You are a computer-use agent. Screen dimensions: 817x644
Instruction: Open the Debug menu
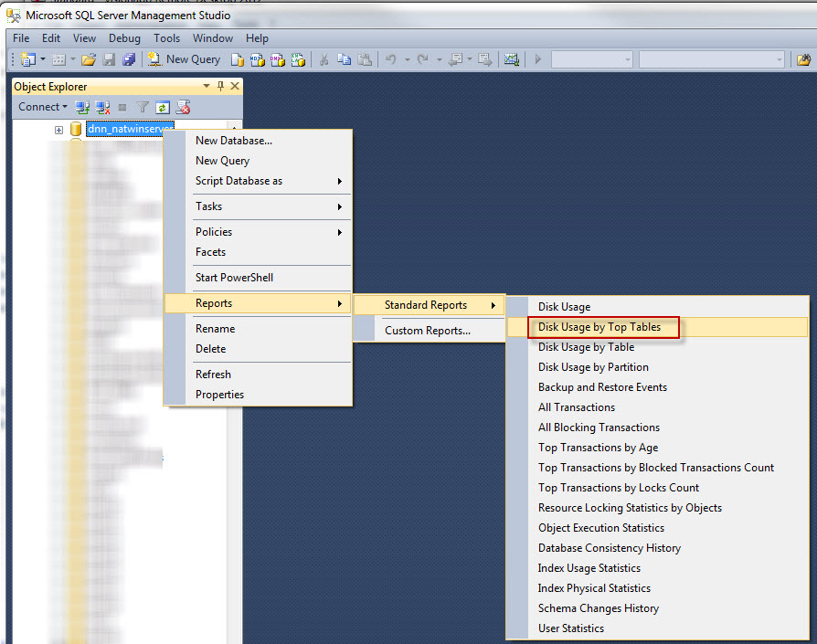pos(124,38)
